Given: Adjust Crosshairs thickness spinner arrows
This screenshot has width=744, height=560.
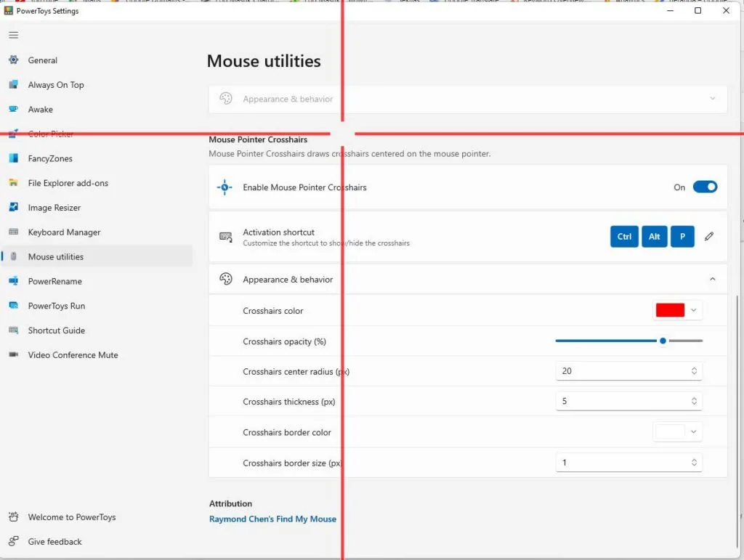Looking at the screenshot, I should coord(694,401).
